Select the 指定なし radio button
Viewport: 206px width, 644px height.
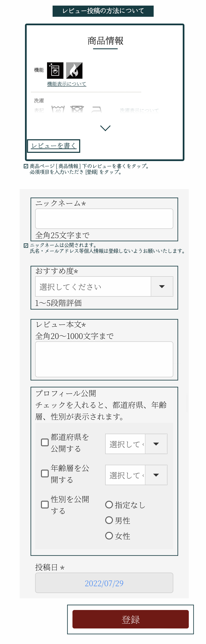click(x=109, y=505)
